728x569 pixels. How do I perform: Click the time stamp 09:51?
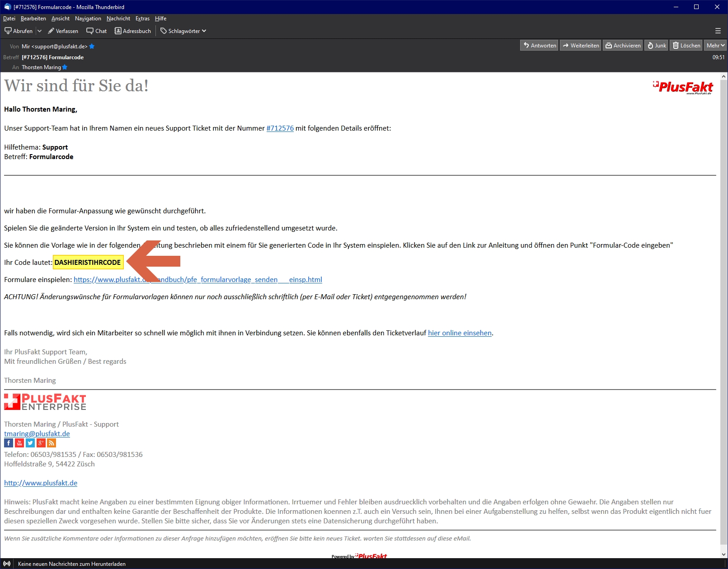tap(719, 57)
